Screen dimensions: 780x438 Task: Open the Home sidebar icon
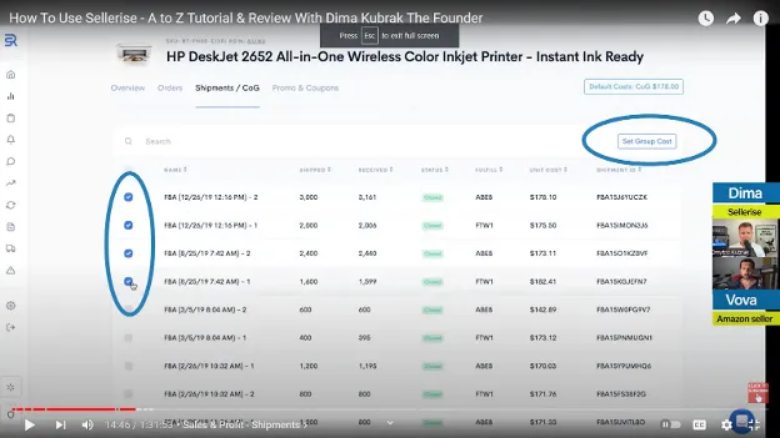click(11, 75)
